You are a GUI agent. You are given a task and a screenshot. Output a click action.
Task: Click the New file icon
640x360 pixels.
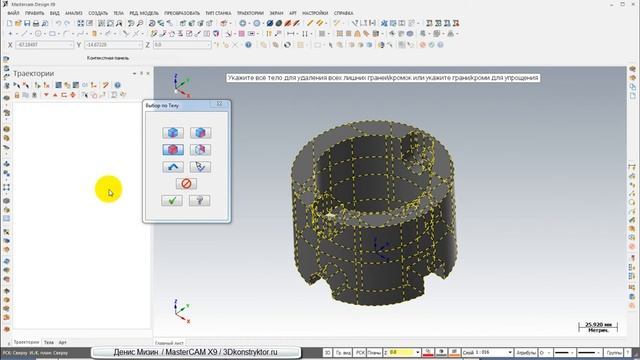[10, 24]
